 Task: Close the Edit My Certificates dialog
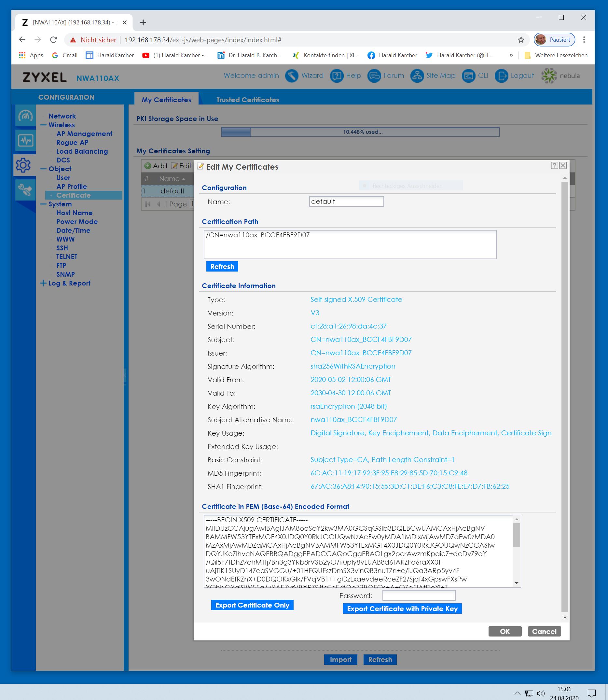tap(563, 165)
